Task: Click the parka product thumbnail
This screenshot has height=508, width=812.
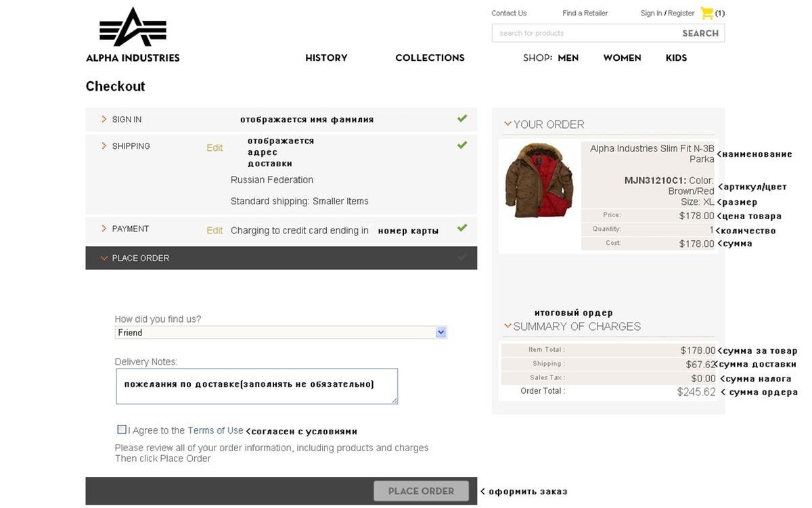Action: [539, 180]
